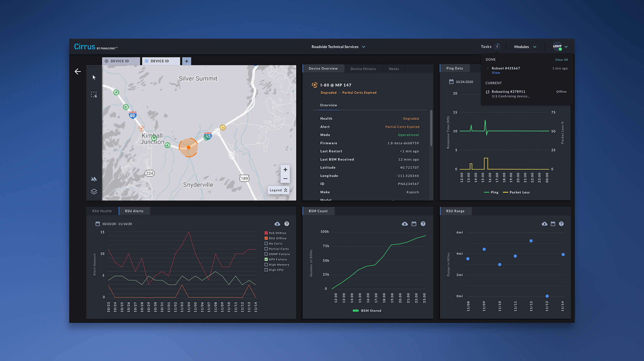This screenshot has width=644, height=361.
Task: Click the back arrow beside the map
Action: tap(78, 72)
